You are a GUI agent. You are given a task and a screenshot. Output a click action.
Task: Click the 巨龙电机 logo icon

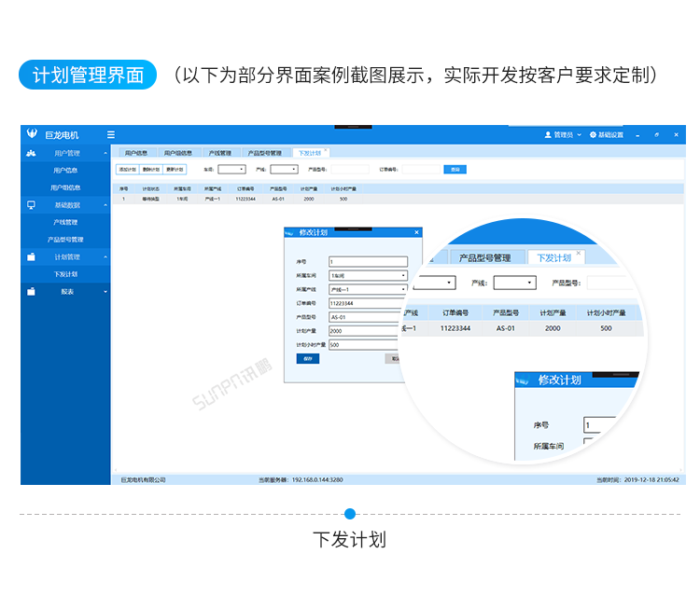tap(32, 134)
